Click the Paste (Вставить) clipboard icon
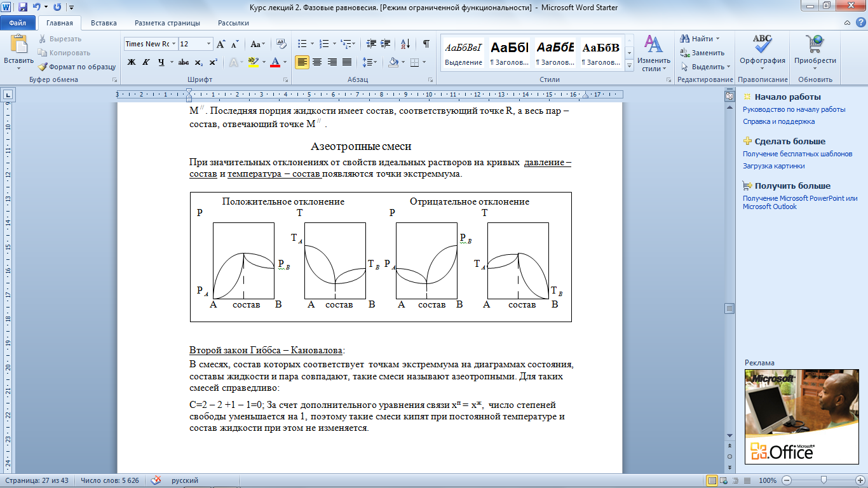 tap(19, 44)
